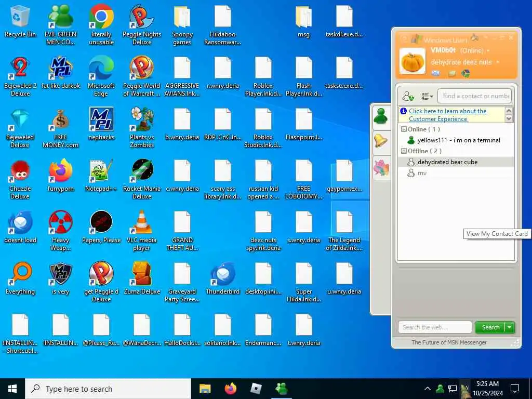Click the MSN Today globe icon

(x=465, y=73)
